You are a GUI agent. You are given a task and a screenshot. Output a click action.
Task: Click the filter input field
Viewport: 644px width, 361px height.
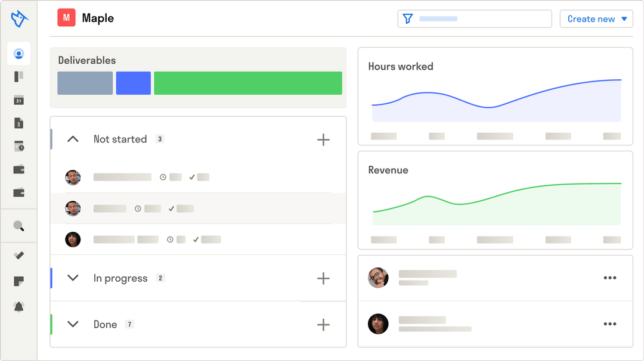[475, 19]
